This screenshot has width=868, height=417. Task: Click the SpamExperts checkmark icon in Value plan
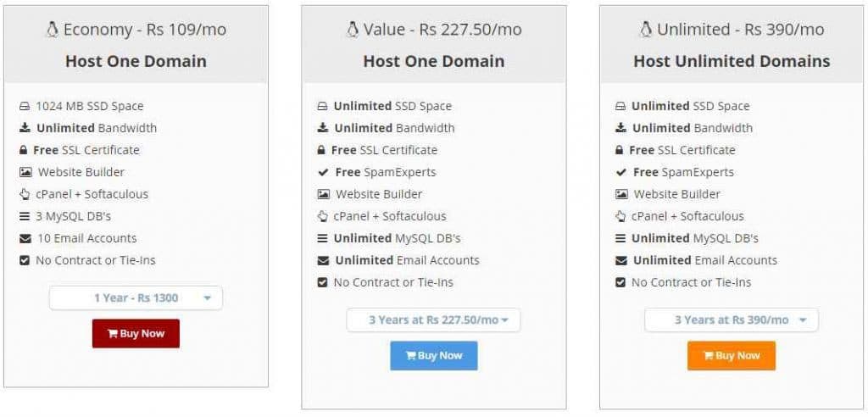[323, 172]
